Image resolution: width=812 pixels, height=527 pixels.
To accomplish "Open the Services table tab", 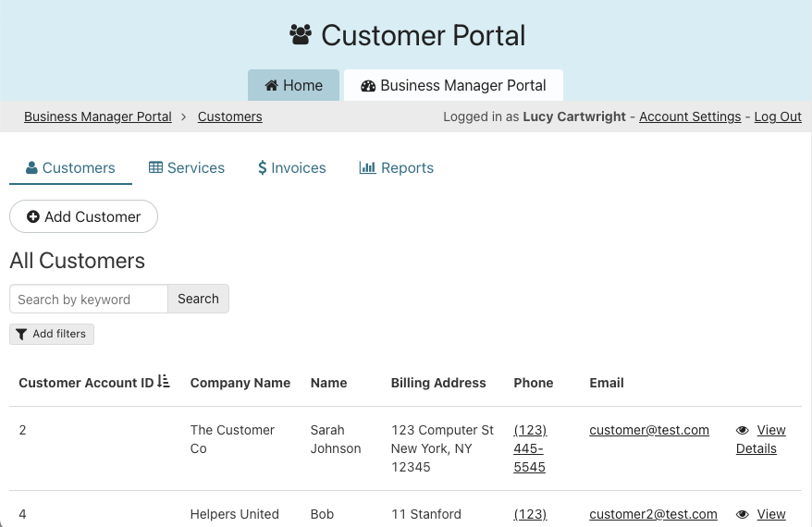I will click(187, 167).
